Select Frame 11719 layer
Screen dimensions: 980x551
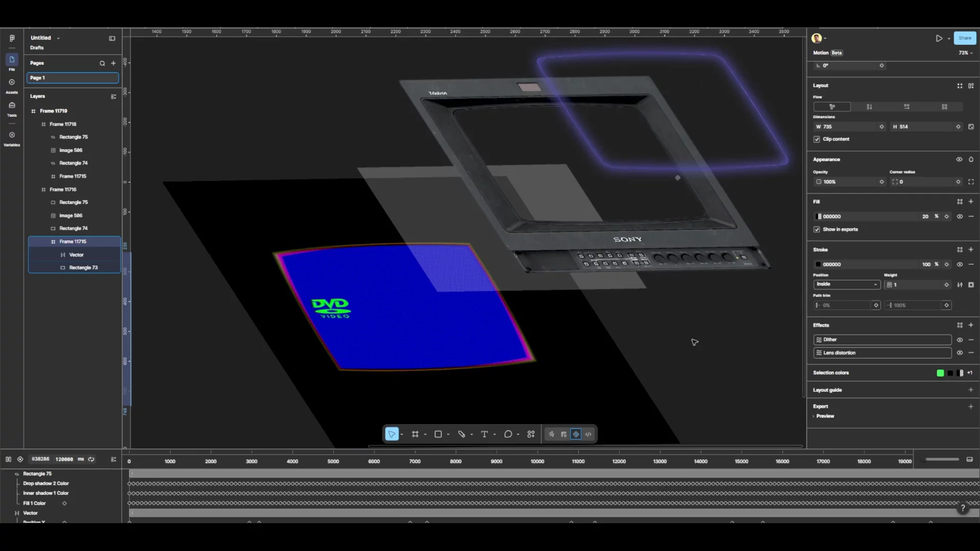coord(54,111)
